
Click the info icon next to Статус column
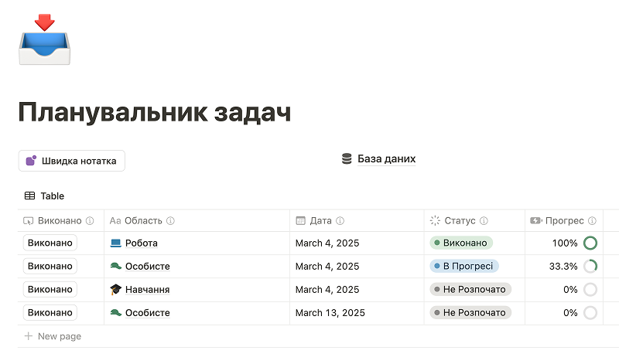click(484, 220)
